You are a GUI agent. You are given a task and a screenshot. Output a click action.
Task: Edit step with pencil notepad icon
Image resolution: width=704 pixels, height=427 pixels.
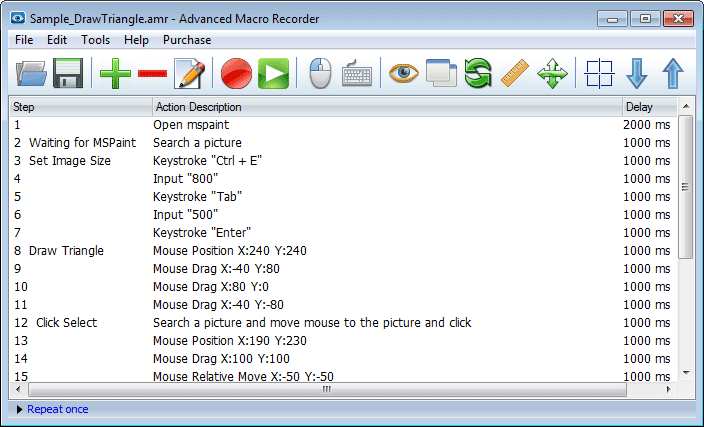coord(189,73)
